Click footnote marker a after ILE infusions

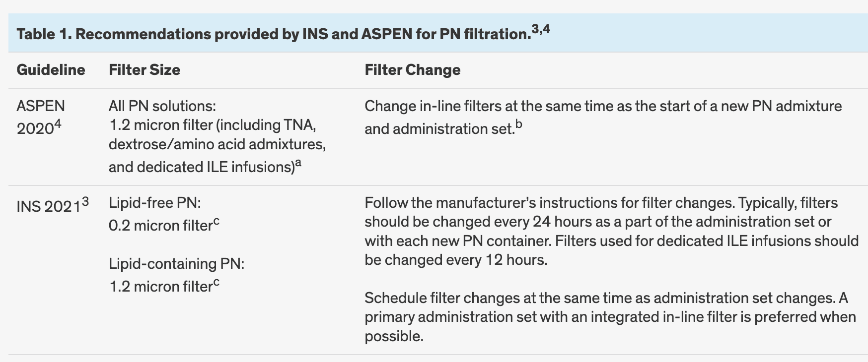click(298, 163)
